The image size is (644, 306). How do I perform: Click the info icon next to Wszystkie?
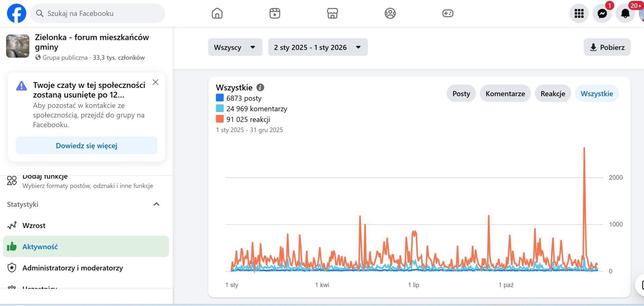260,88
